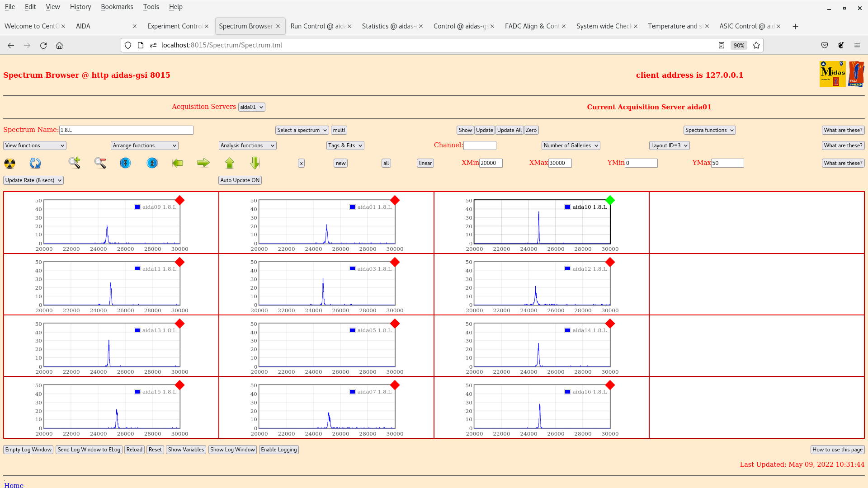Toggle reader view icon in address bar
Image resolution: width=868 pixels, height=488 pixels.
722,45
